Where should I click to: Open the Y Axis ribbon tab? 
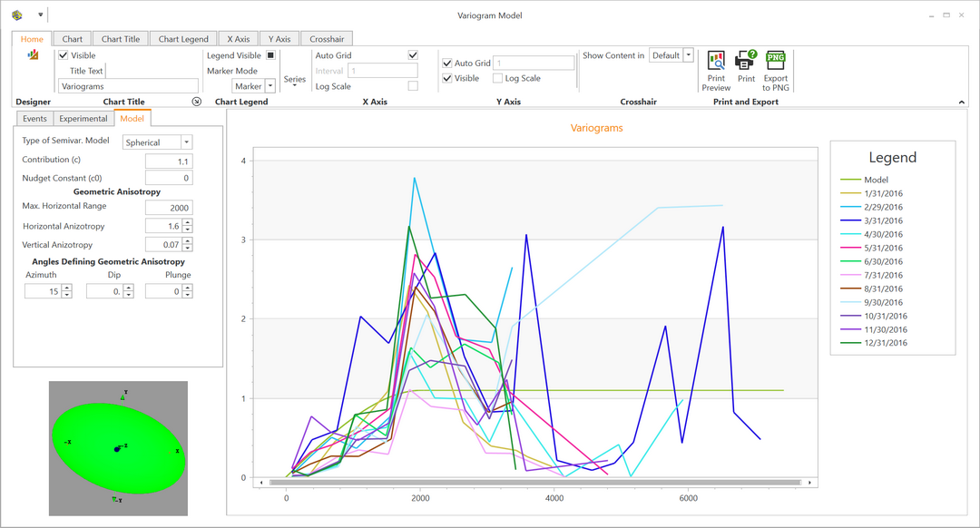(279, 39)
